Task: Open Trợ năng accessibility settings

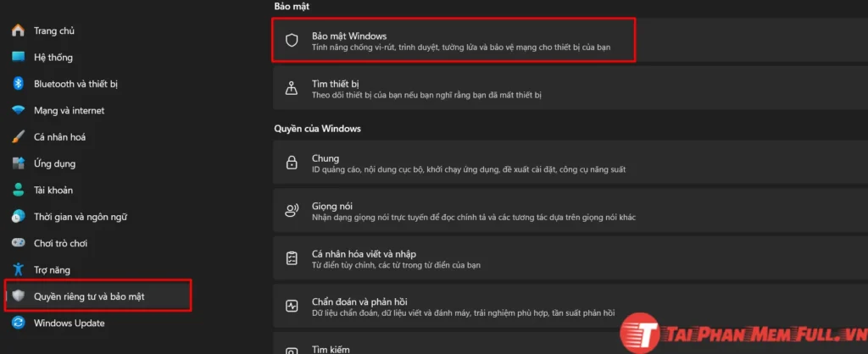Action: (x=52, y=269)
